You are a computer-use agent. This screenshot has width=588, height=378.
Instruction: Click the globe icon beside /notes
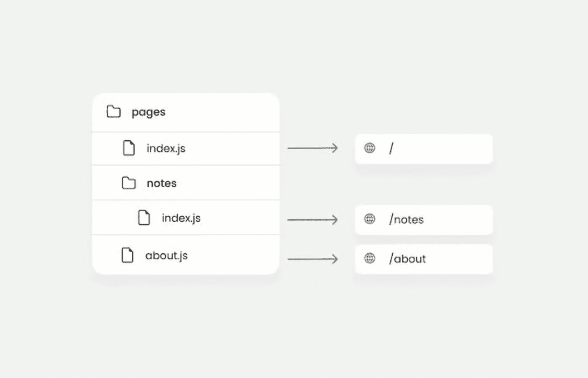pos(370,219)
